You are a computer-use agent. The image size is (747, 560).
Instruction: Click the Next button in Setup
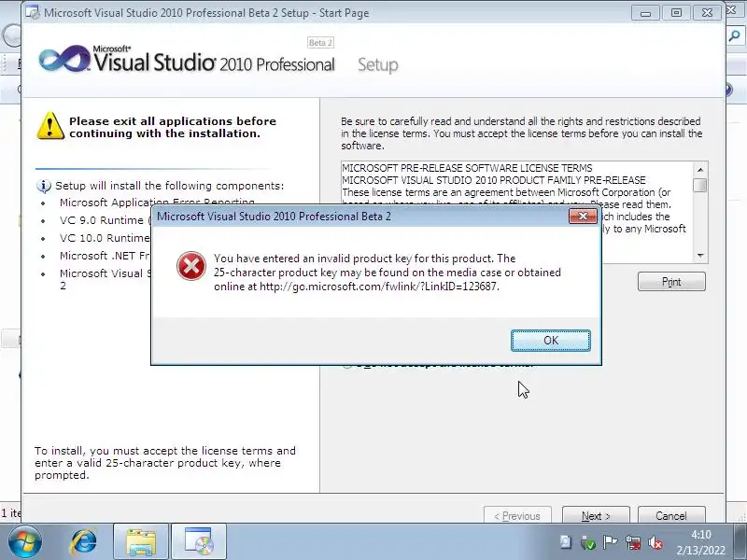596,516
